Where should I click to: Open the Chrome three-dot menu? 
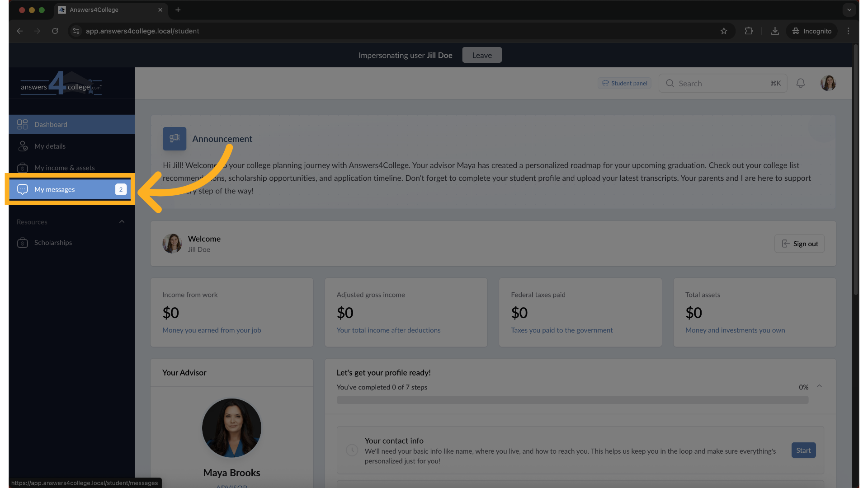[848, 31]
